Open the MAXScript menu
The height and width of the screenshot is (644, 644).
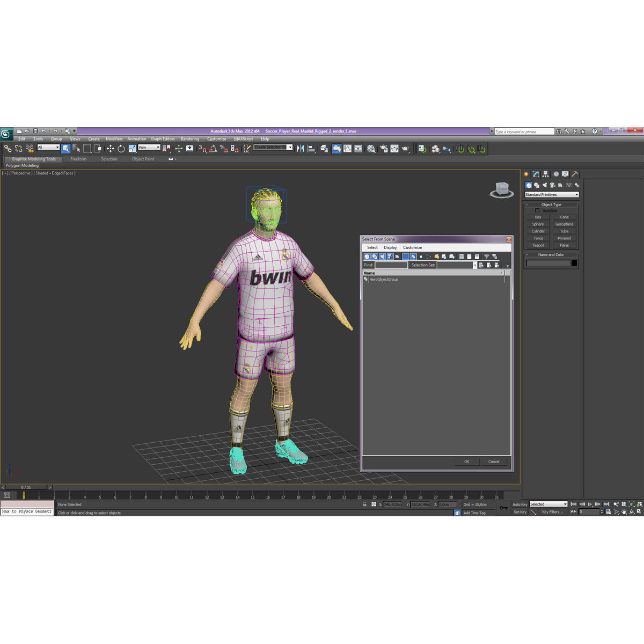click(243, 139)
